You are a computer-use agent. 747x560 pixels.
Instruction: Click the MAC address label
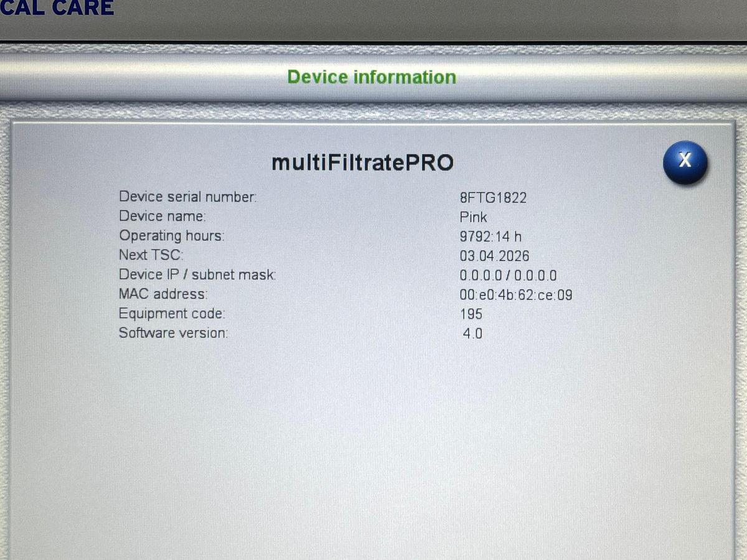coord(165,294)
